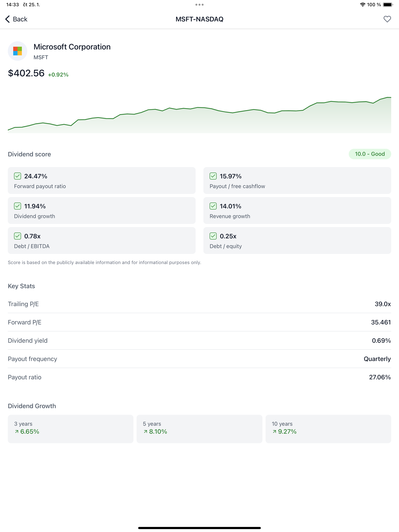Open the 5 years dividend growth card
Screen dimensions: 399x532
[x=199, y=429]
